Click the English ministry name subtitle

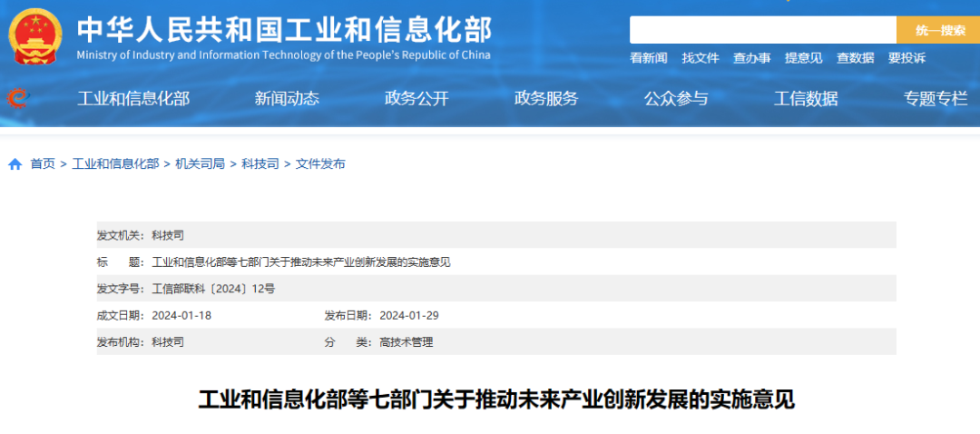tap(284, 55)
